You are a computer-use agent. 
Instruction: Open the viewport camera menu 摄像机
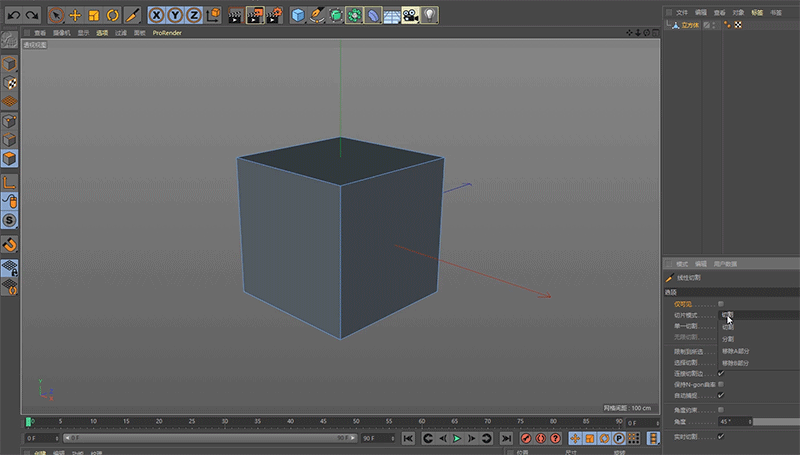coord(62,33)
